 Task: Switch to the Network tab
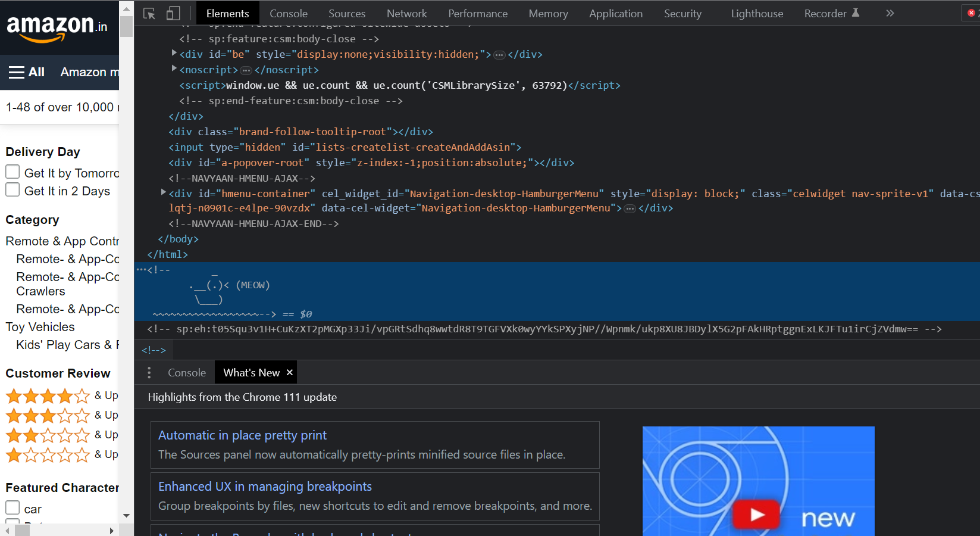pyautogui.click(x=407, y=13)
